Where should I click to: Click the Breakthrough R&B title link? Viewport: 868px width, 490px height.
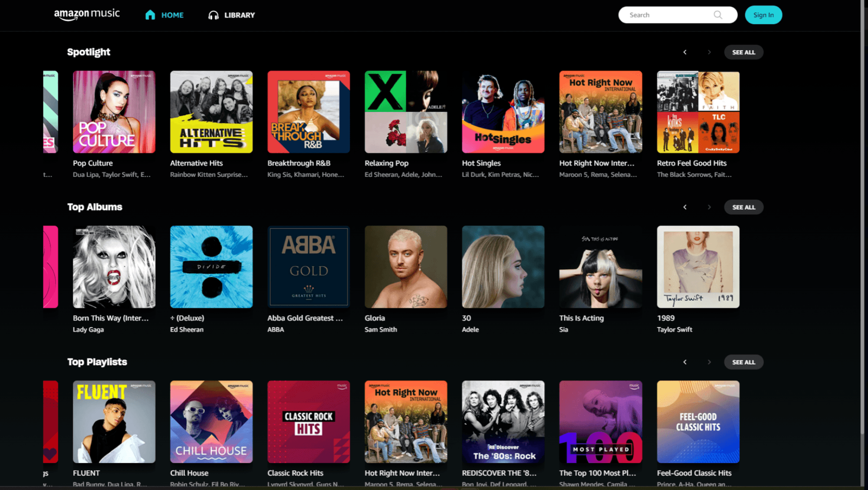click(299, 163)
